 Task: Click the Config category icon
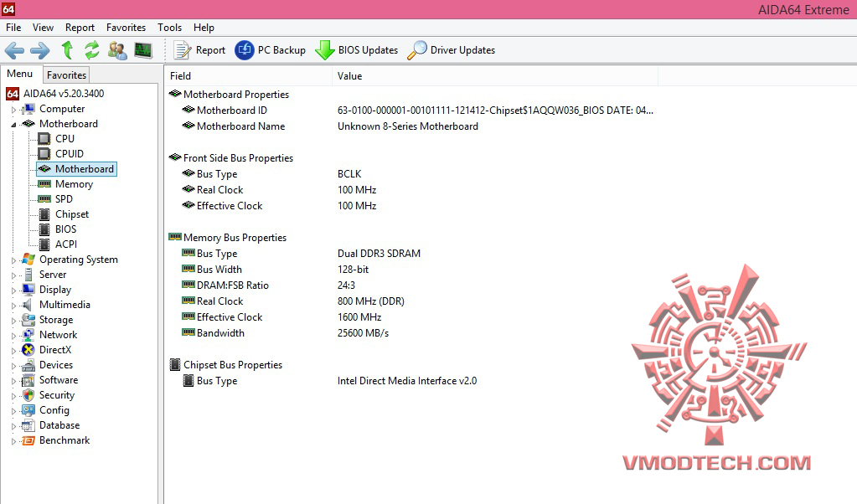click(x=28, y=410)
